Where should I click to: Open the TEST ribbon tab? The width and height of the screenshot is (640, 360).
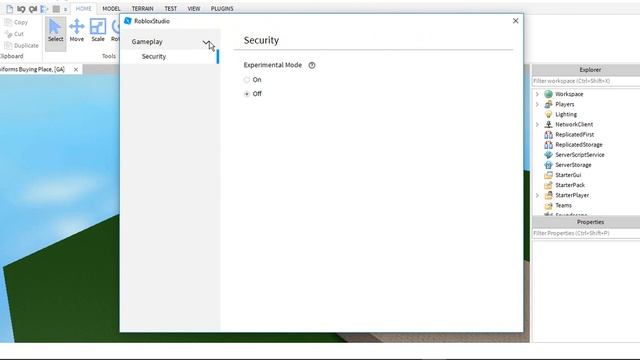[x=171, y=9]
